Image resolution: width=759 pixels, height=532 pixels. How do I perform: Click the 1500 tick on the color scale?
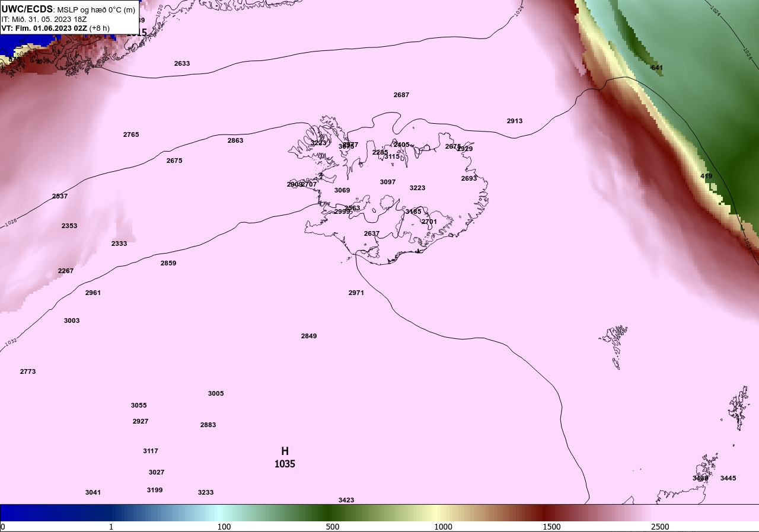(x=551, y=527)
